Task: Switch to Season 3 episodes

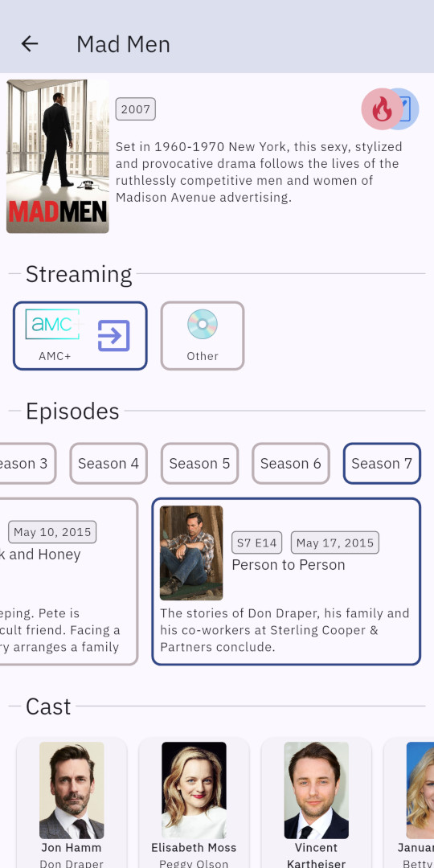Action: (27, 464)
